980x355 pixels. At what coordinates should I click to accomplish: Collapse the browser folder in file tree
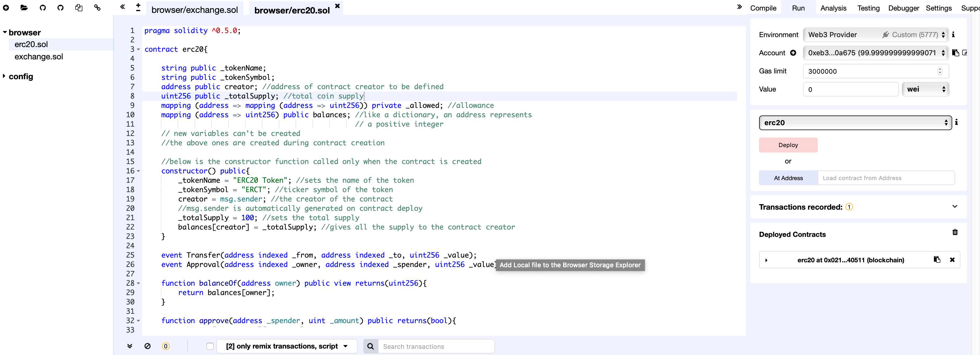5,33
